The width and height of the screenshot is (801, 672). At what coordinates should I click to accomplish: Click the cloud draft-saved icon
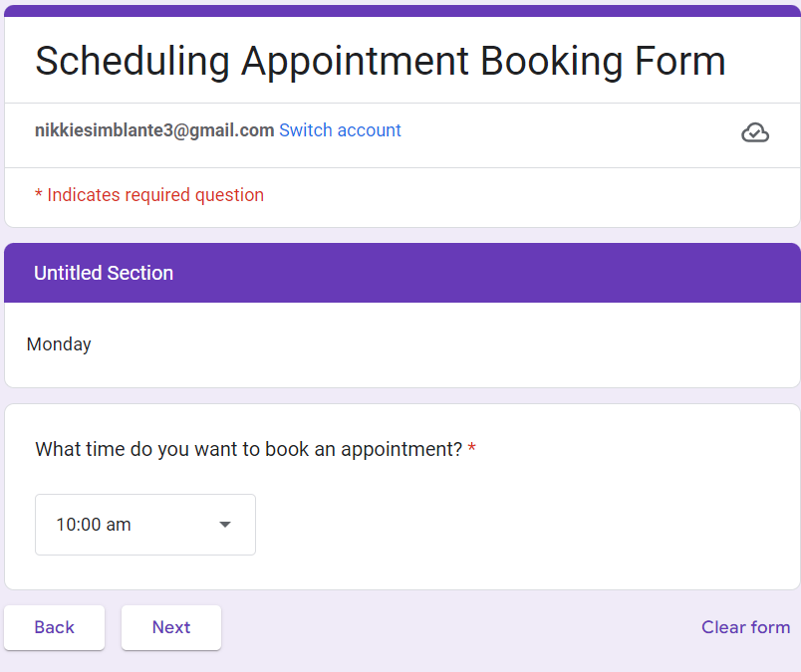point(755,132)
